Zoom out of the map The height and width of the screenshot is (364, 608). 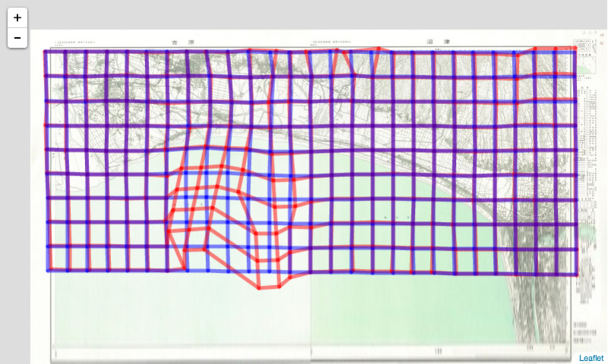tap(17, 37)
